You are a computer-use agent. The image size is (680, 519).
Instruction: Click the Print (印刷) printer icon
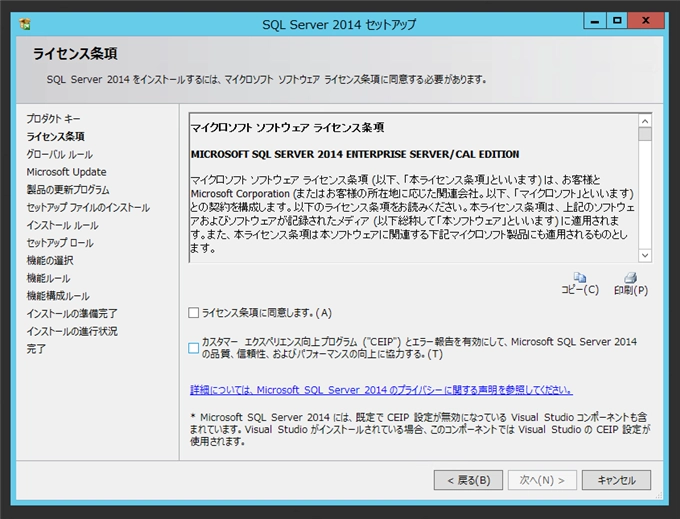click(631, 277)
